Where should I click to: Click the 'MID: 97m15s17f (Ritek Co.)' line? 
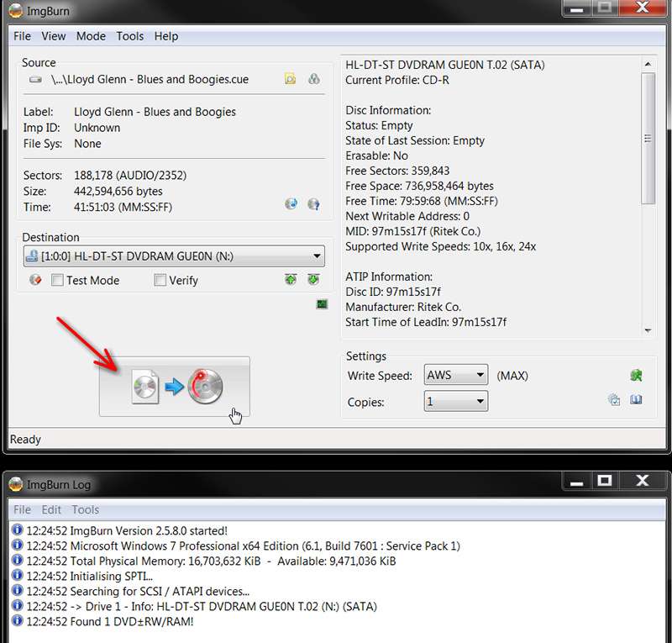coord(413,232)
